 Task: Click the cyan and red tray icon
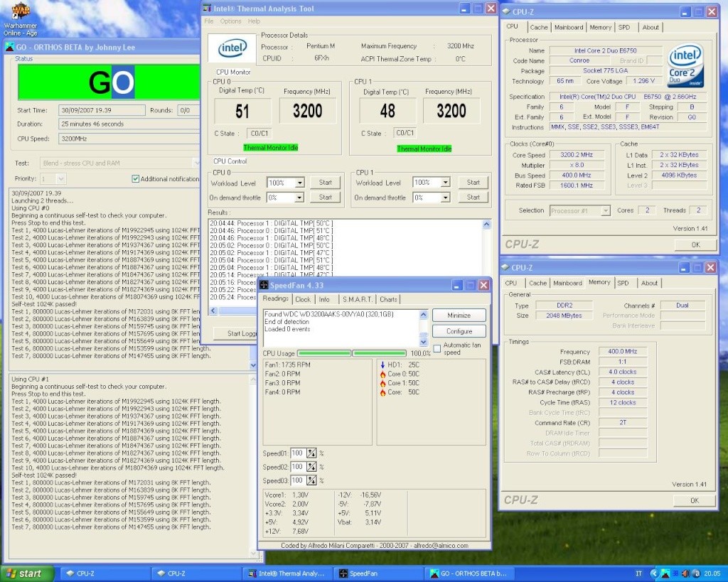[x=665, y=573]
